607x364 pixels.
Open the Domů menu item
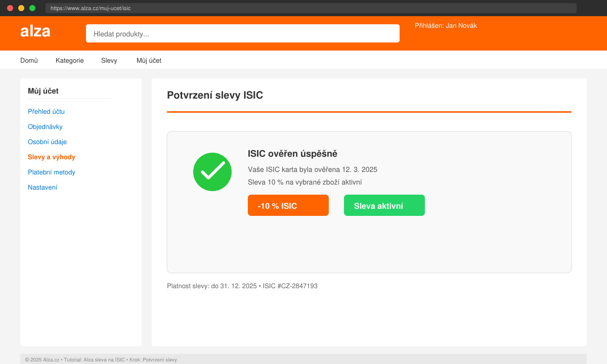[29, 60]
